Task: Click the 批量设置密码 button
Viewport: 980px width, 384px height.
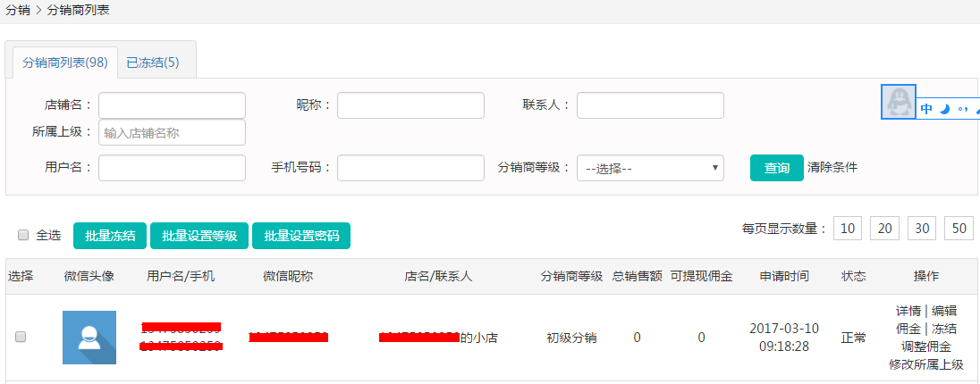Action: [301, 236]
